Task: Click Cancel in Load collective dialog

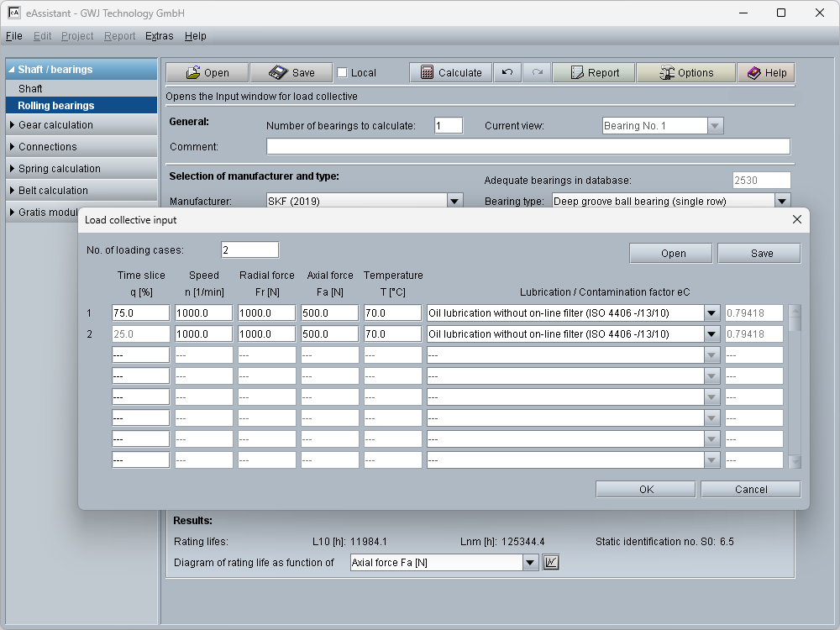Action: pyautogui.click(x=750, y=490)
